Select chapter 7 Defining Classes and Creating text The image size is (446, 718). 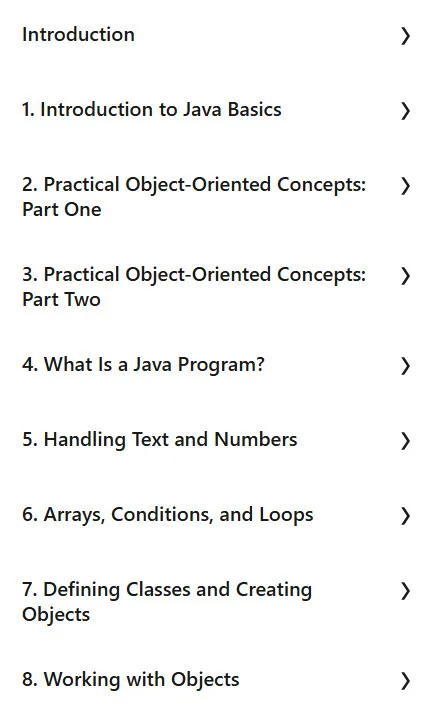click(x=167, y=590)
